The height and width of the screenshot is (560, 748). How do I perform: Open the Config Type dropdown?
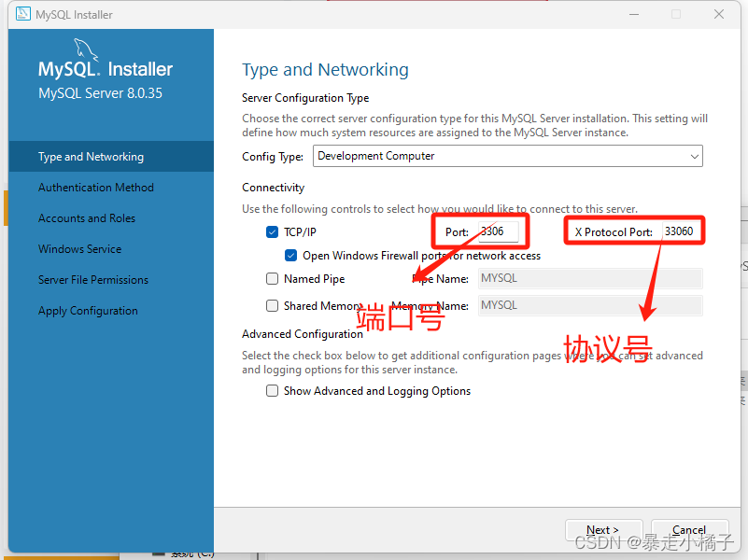pyautogui.click(x=508, y=156)
